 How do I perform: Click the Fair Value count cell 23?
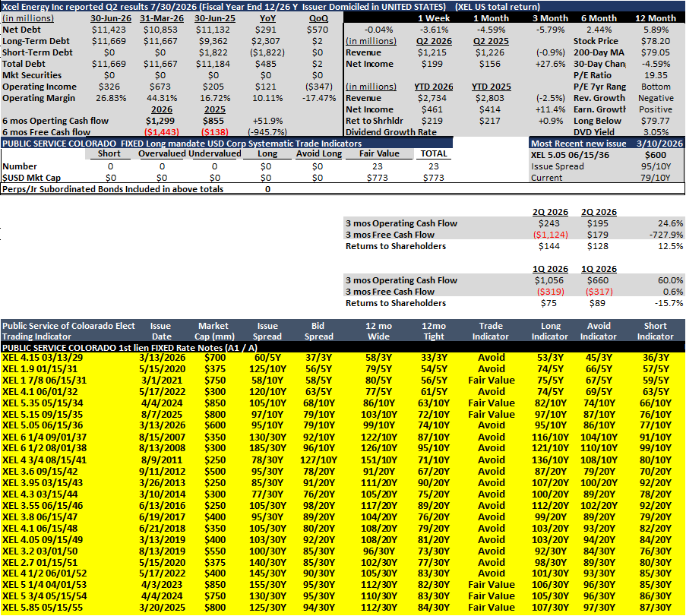pyautogui.click(x=378, y=166)
